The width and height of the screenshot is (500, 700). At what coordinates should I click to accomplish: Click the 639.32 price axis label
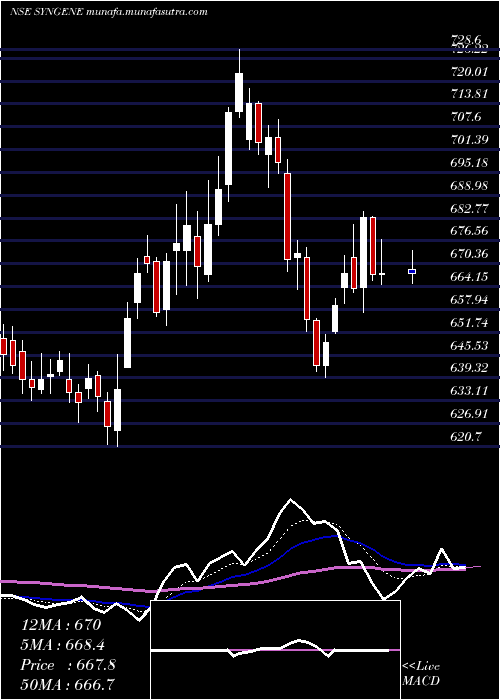coord(469,368)
